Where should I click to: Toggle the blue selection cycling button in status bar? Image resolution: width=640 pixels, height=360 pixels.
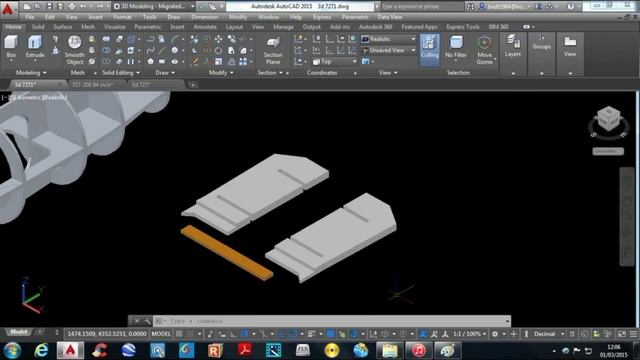[x=330, y=334]
